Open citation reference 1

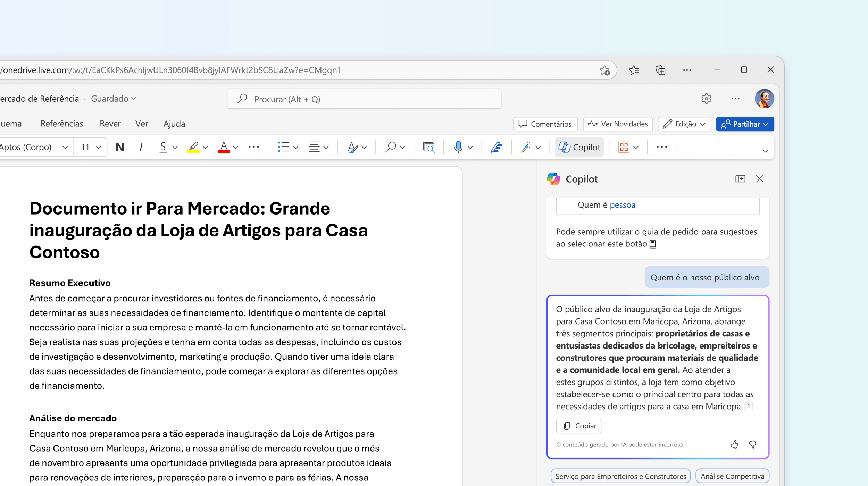[x=749, y=406]
